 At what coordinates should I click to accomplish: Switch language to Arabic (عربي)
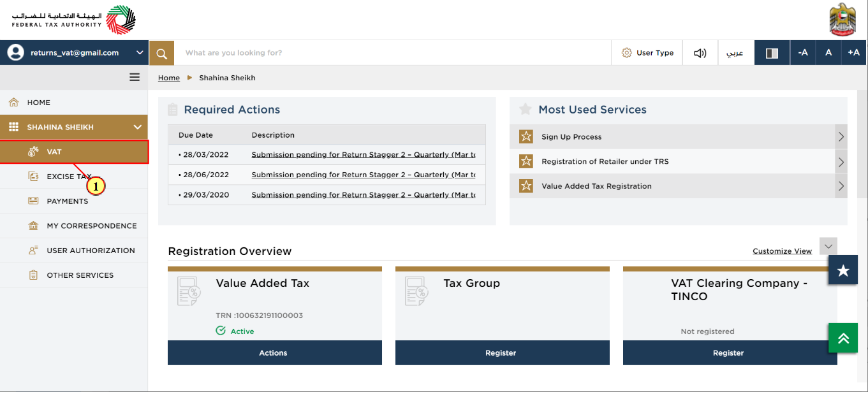(x=735, y=53)
